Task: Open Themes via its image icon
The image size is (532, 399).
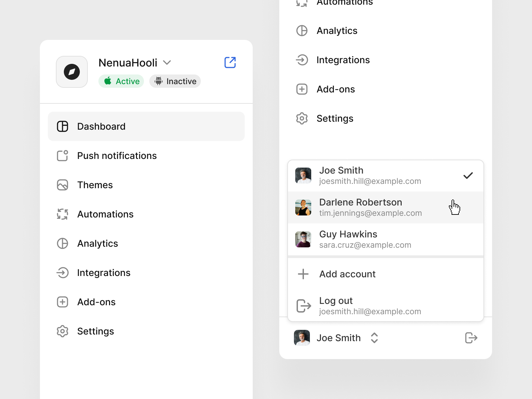Action: point(63,185)
